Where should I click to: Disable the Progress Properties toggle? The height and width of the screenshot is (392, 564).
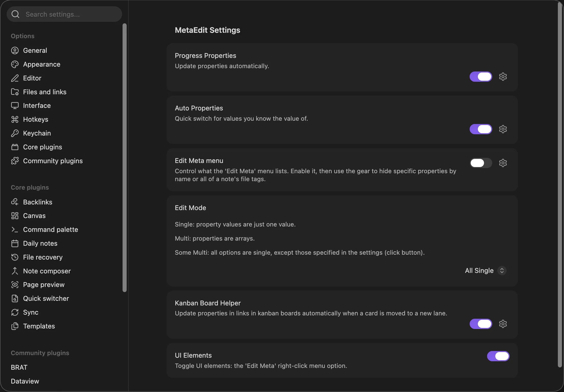[481, 77]
